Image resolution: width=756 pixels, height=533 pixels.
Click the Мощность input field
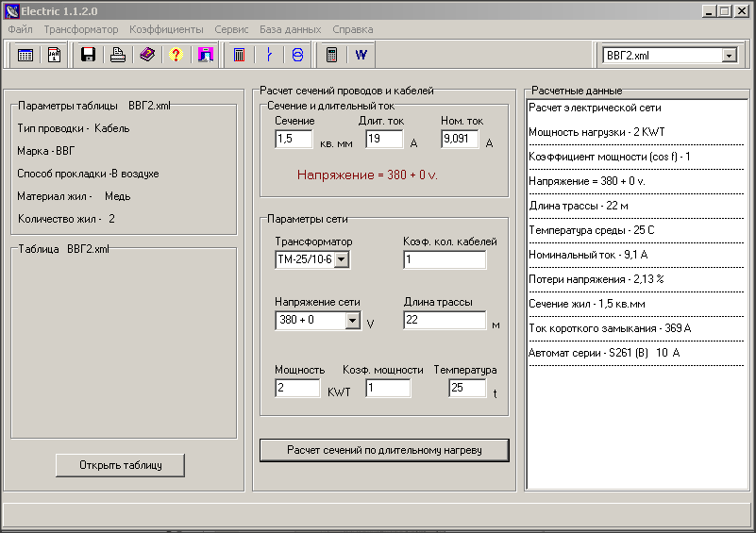(297, 389)
